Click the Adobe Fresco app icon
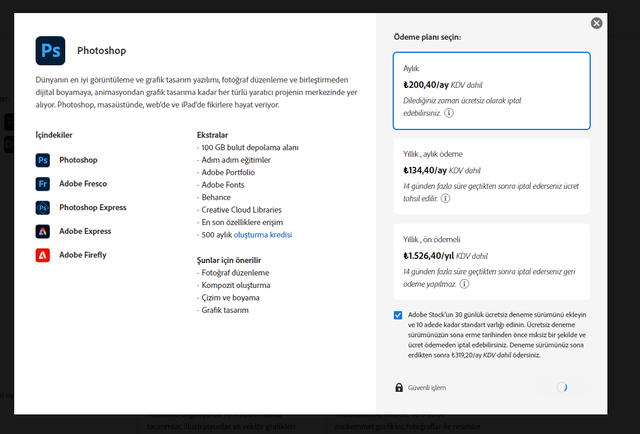 click(43, 184)
